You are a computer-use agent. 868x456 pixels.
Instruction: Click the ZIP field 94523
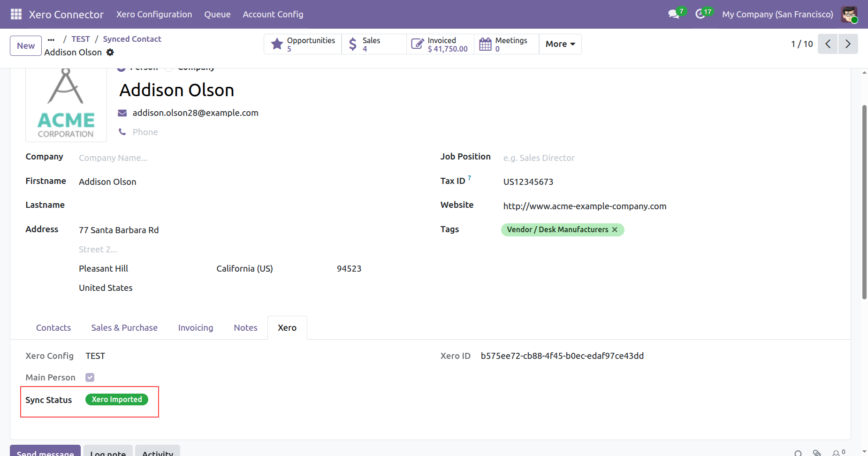click(349, 269)
